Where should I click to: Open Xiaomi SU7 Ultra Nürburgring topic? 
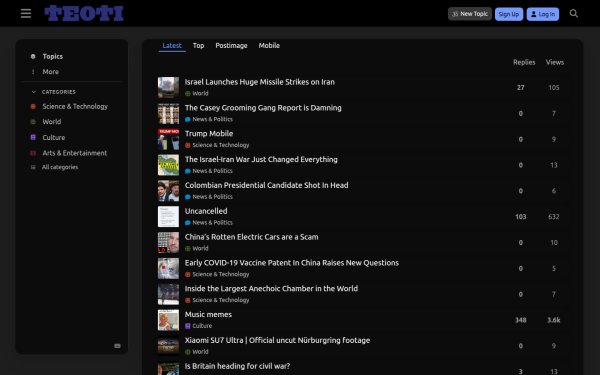(x=277, y=340)
